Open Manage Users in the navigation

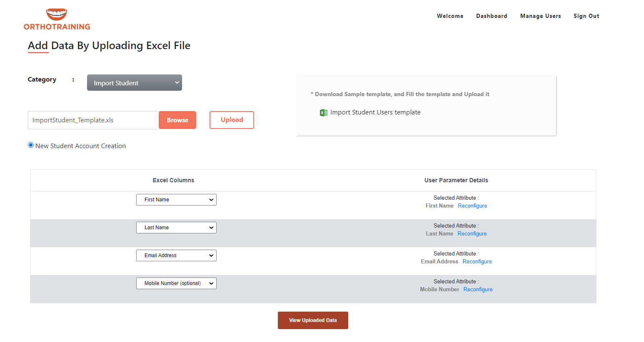pos(540,16)
